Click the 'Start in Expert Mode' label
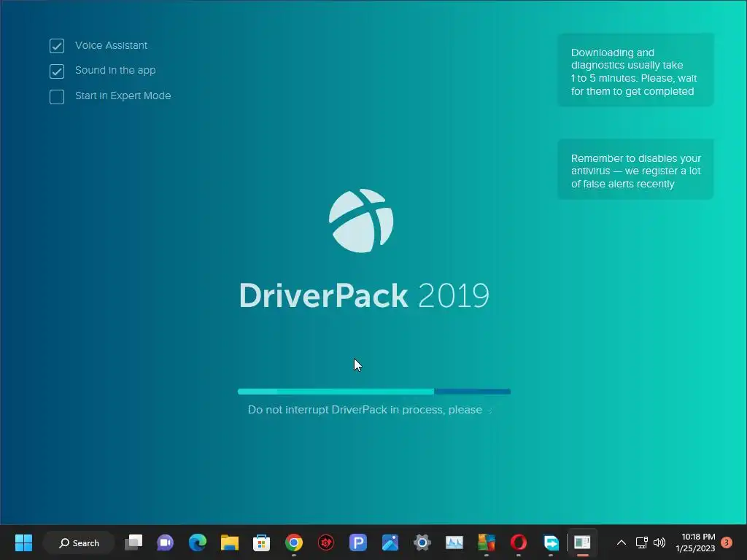This screenshot has width=747, height=560. 123,96
